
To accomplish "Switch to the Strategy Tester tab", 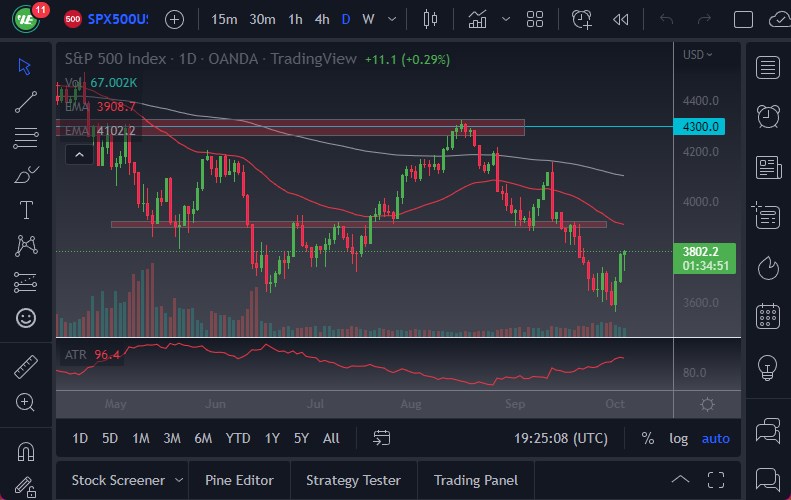I will 353,480.
